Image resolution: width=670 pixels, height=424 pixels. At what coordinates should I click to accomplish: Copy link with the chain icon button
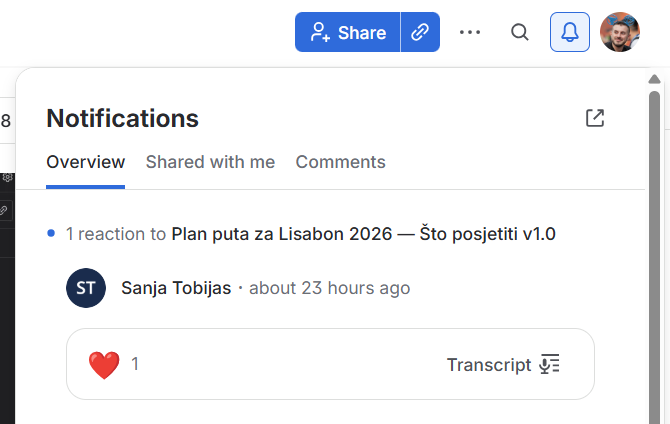point(420,32)
